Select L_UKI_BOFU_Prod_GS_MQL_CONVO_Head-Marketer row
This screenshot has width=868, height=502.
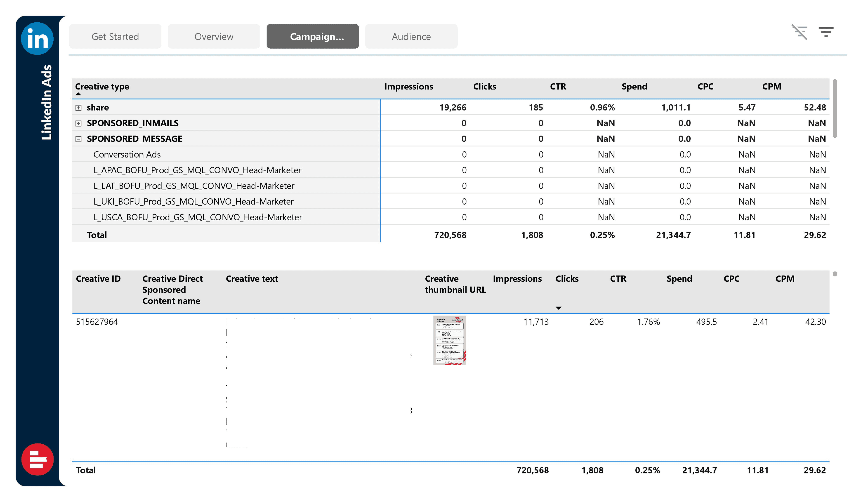click(193, 201)
